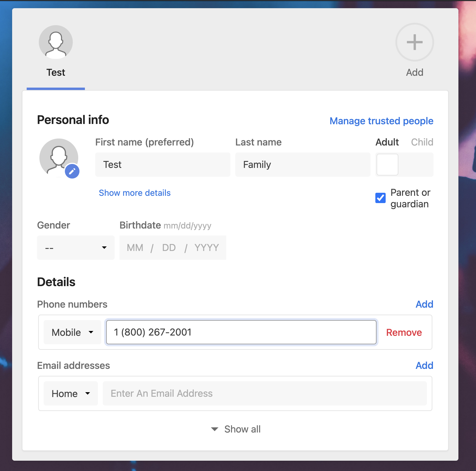The image size is (476, 471).
Task: Click the plus icon to add person
Action: point(414,42)
